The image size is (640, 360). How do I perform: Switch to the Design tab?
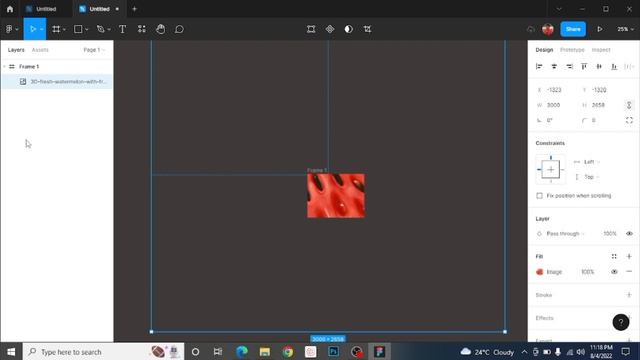pyautogui.click(x=544, y=50)
